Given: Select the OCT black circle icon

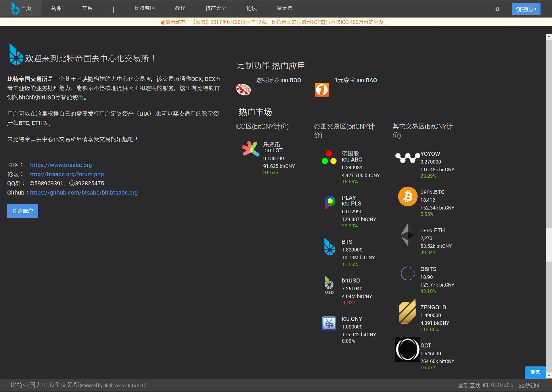Looking at the screenshot, I should tap(408, 350).
